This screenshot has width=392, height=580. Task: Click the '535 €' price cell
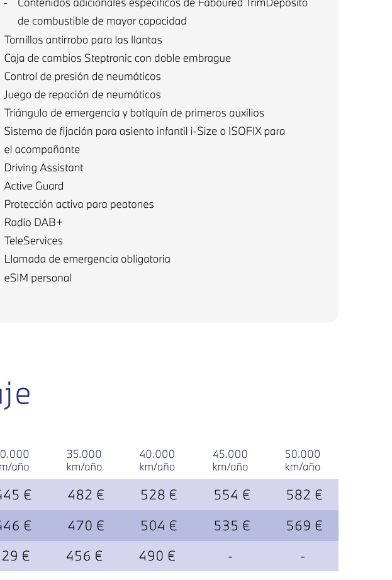click(x=232, y=526)
